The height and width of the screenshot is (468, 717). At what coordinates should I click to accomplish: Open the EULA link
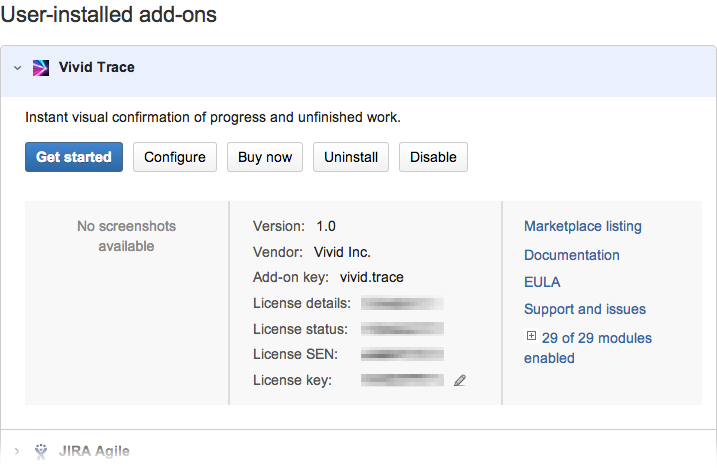click(542, 282)
